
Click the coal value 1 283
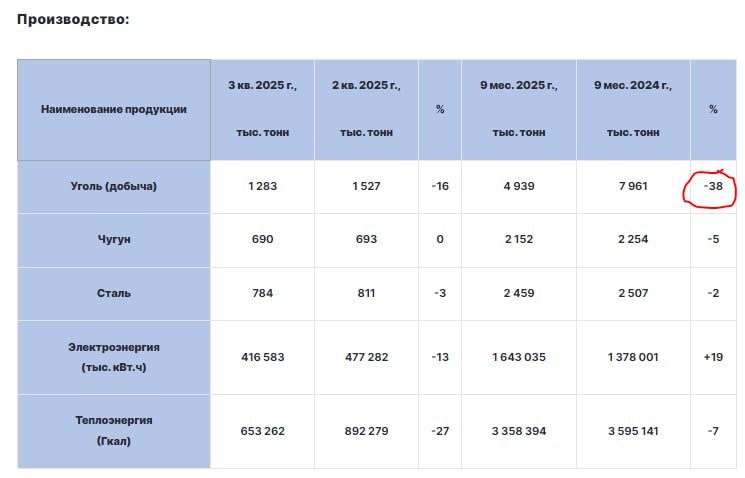262,186
